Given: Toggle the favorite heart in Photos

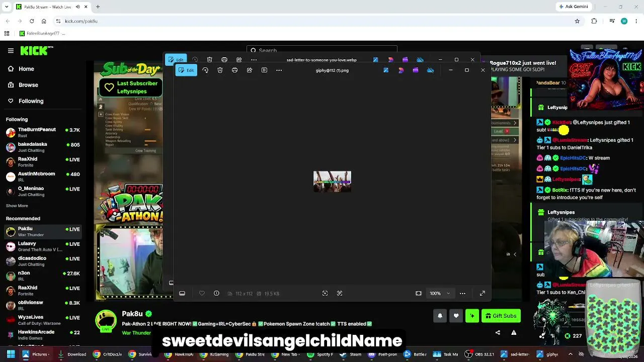Looking at the screenshot, I should tap(202, 294).
